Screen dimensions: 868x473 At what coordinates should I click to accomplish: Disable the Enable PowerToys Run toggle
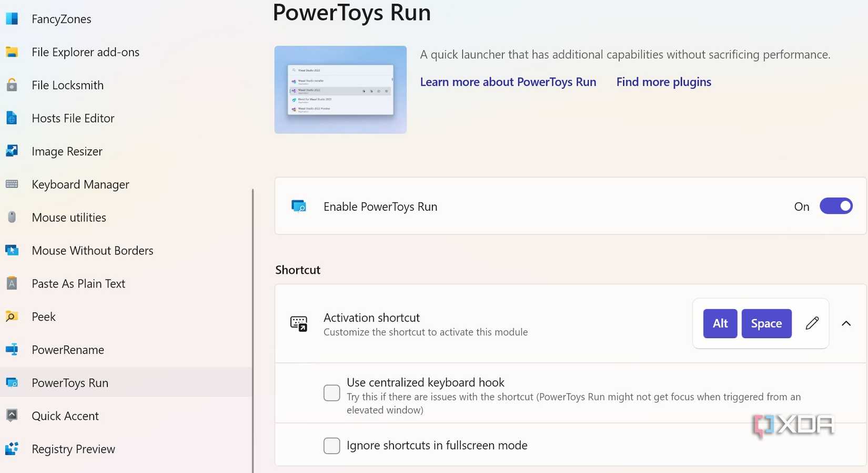click(836, 205)
